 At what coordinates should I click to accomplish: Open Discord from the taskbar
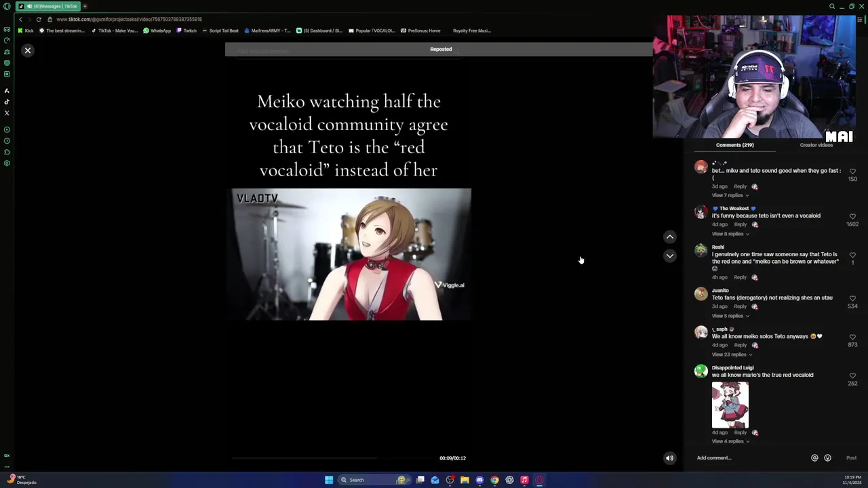click(479, 480)
